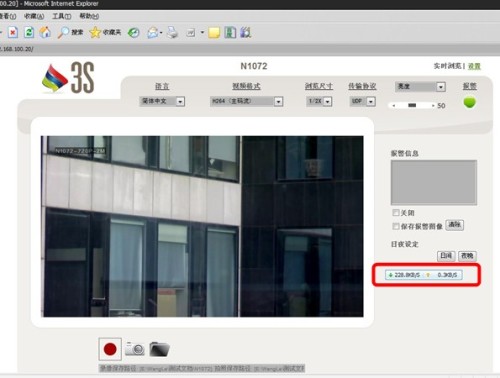Image resolution: width=500 pixels, height=378 pixels.
Task: Switch to 夜晚 night mode button
Action: click(x=467, y=256)
